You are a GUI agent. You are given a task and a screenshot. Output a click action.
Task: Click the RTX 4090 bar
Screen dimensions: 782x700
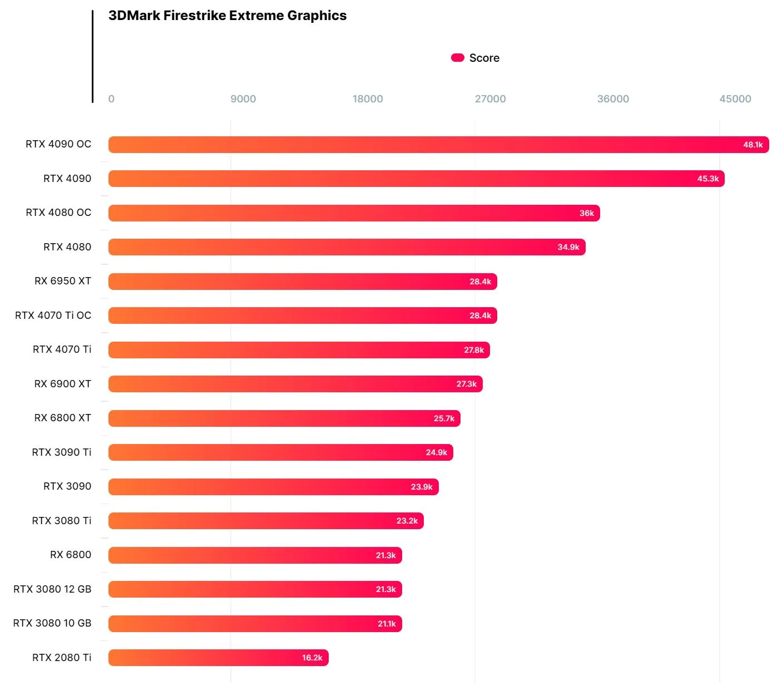[417, 179]
